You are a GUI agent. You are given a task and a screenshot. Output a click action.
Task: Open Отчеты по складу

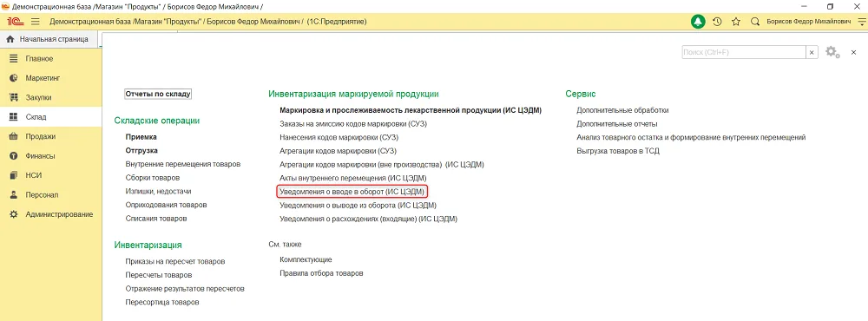(158, 94)
